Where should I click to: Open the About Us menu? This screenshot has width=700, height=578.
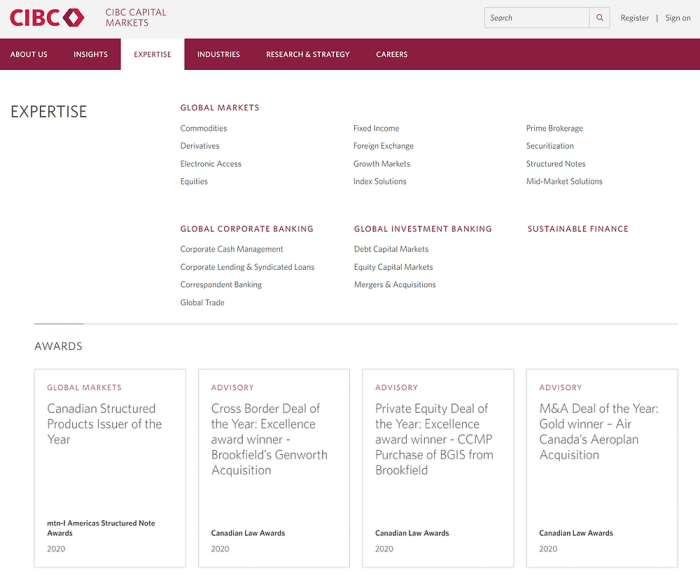pos(29,55)
